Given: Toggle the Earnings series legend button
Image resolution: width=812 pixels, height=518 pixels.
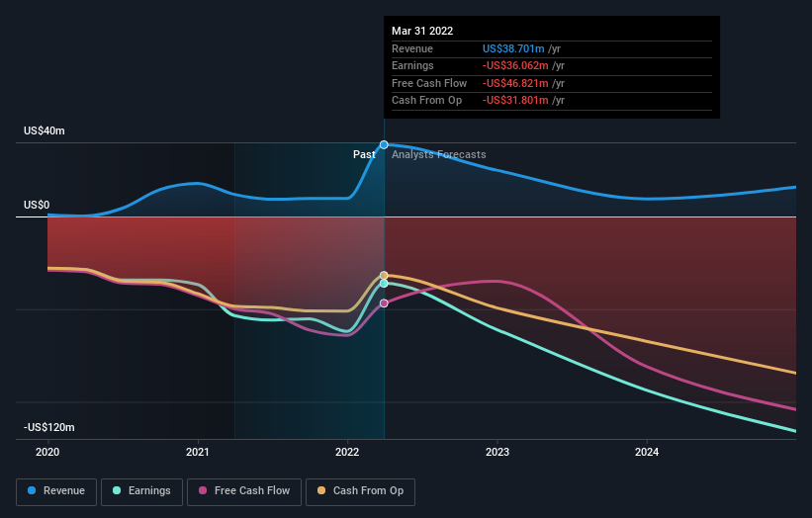Looking at the screenshot, I should [141, 491].
